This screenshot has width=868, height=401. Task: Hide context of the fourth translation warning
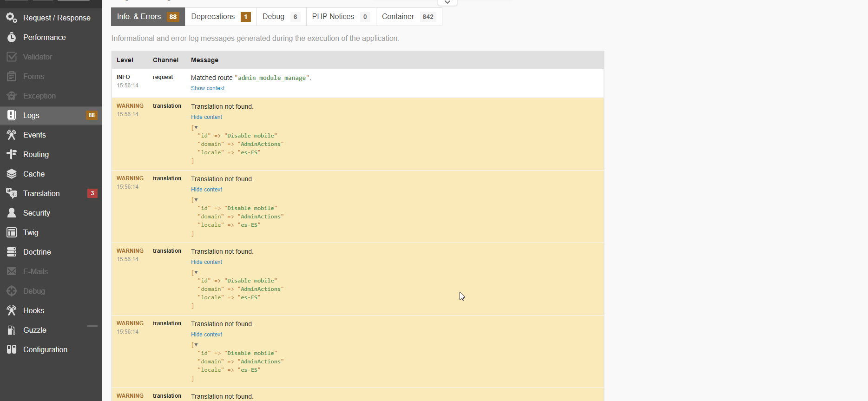[206, 335]
